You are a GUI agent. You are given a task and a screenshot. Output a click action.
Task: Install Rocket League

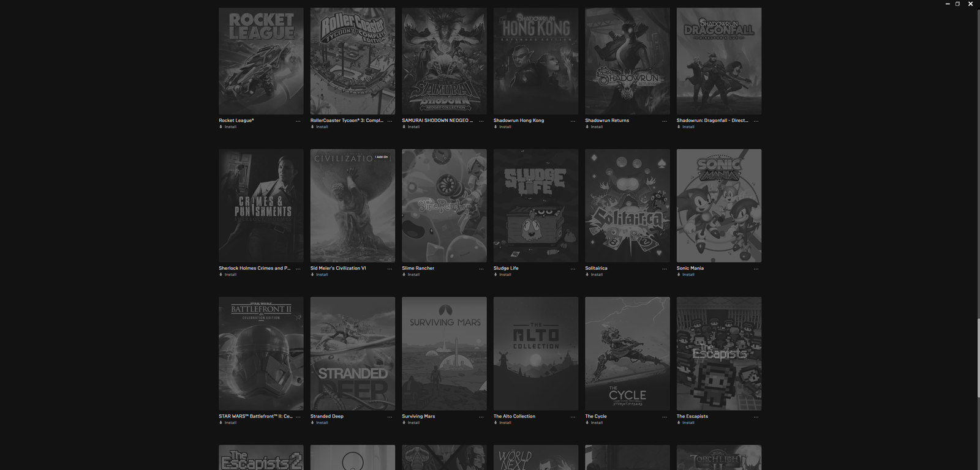point(228,127)
